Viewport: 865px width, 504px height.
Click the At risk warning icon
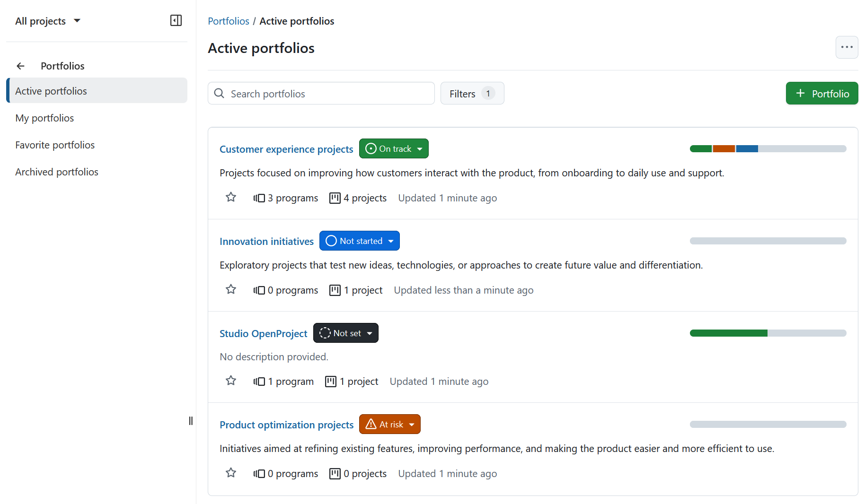(371, 424)
